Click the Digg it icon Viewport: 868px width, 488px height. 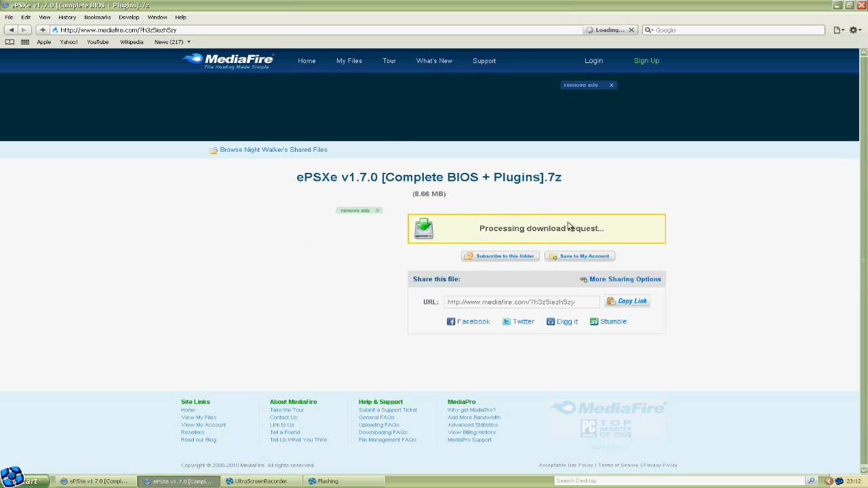[x=551, y=321]
